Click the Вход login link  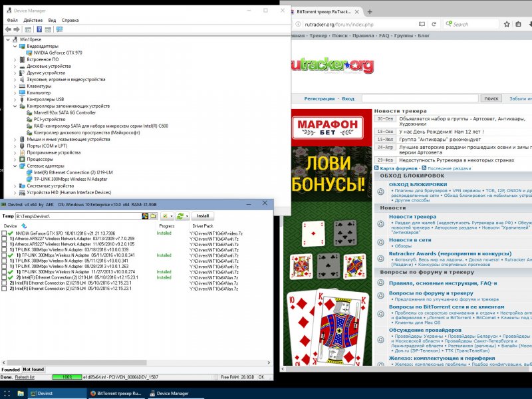348,98
